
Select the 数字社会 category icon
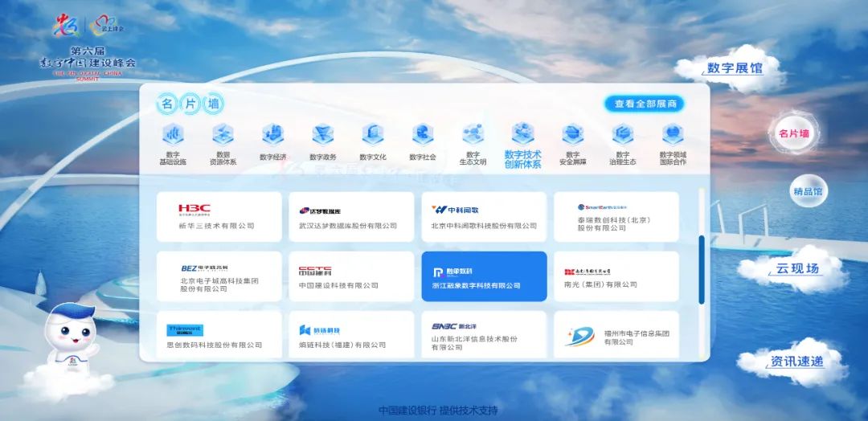coord(423,134)
